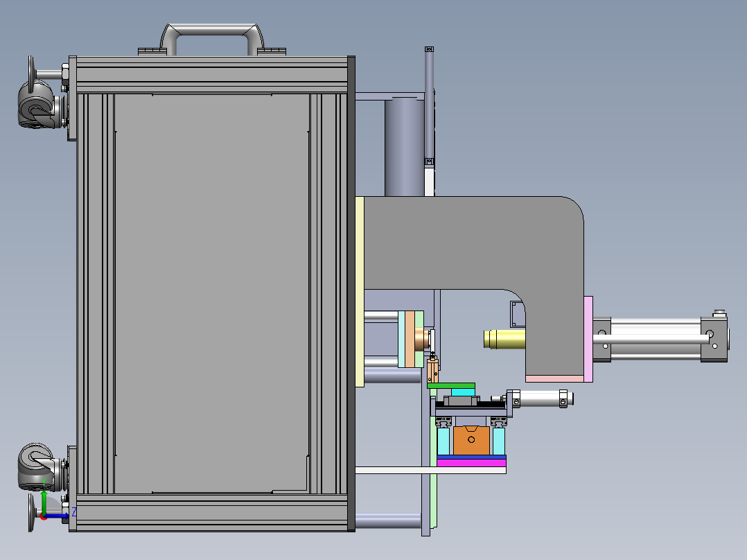Select the magenta base plate
This screenshot has width=747, height=560.
click(471, 463)
